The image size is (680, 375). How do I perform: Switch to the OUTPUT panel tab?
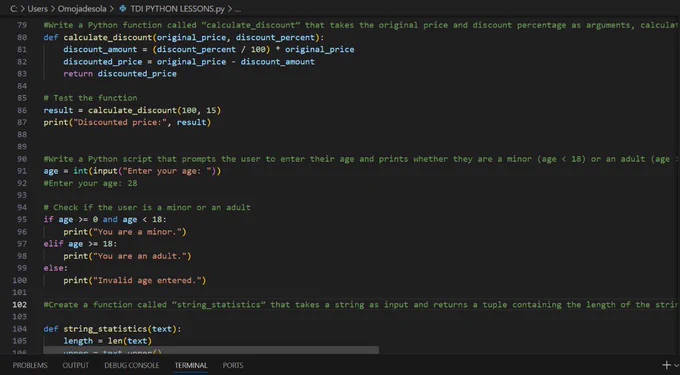pos(75,365)
